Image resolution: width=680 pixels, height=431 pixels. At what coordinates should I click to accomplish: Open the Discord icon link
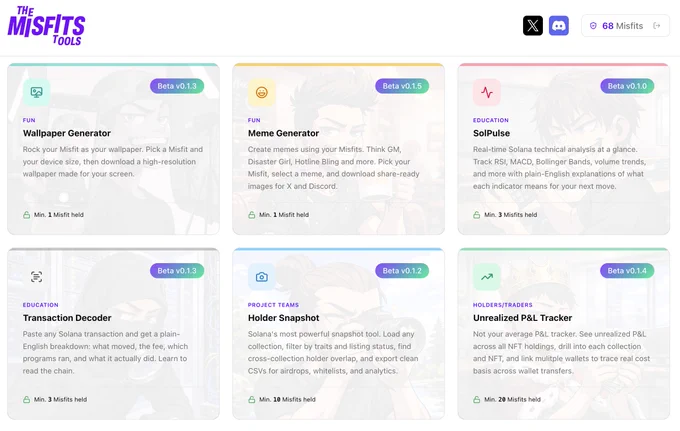(559, 26)
